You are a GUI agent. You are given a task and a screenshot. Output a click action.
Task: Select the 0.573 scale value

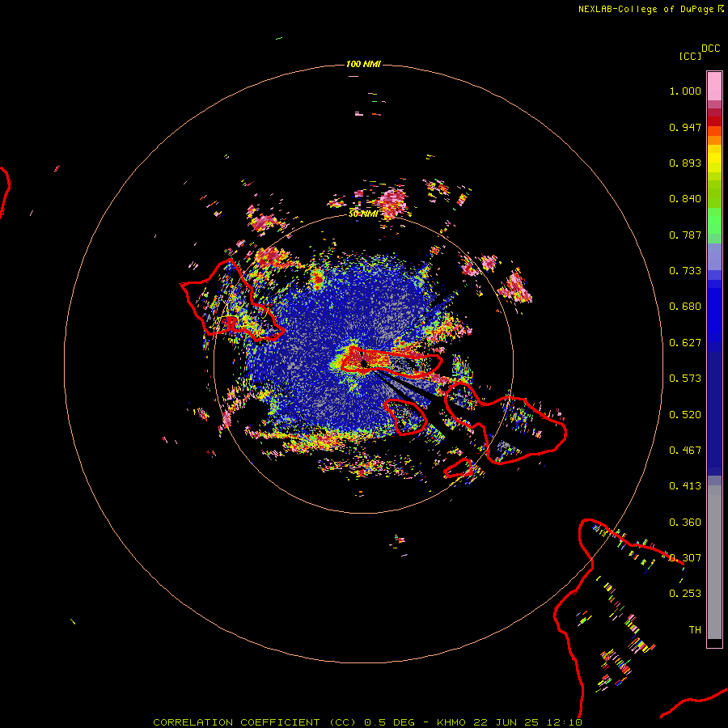(x=685, y=379)
